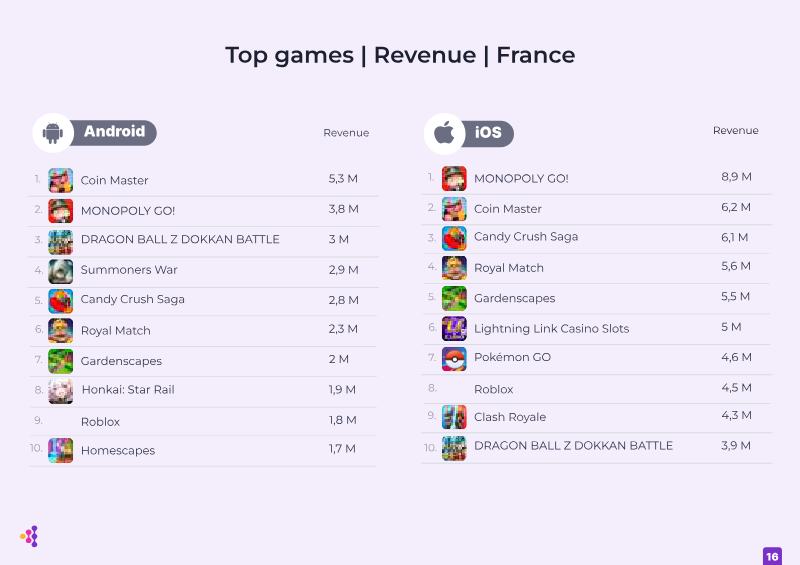The width and height of the screenshot is (800, 565).
Task: Click the Clash Royale app icon
Action: (x=454, y=417)
